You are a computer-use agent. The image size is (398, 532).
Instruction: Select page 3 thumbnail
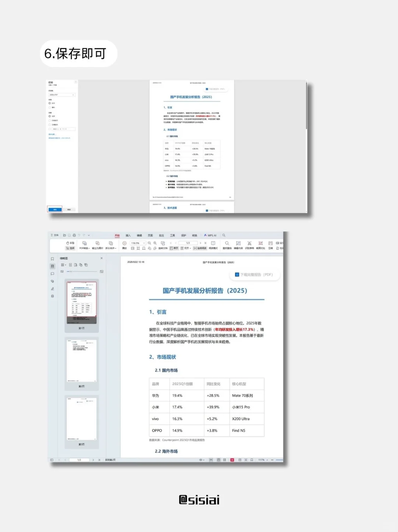pos(81,419)
